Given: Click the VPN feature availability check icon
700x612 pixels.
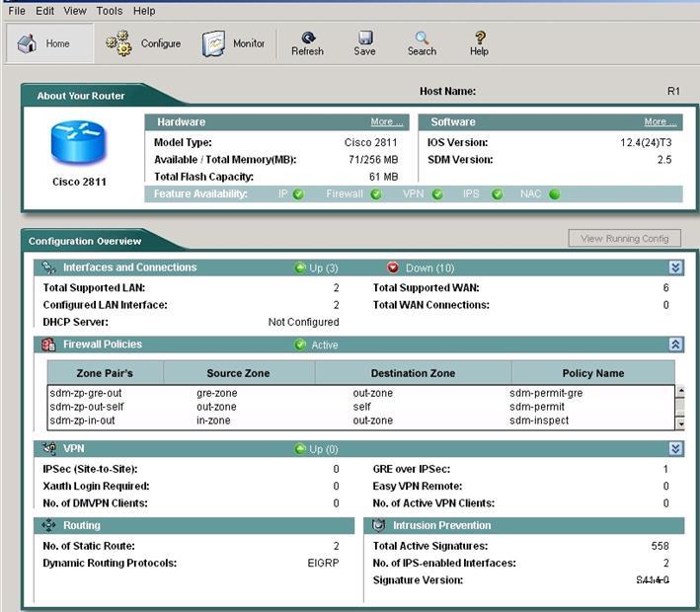Looking at the screenshot, I should click(x=437, y=194).
